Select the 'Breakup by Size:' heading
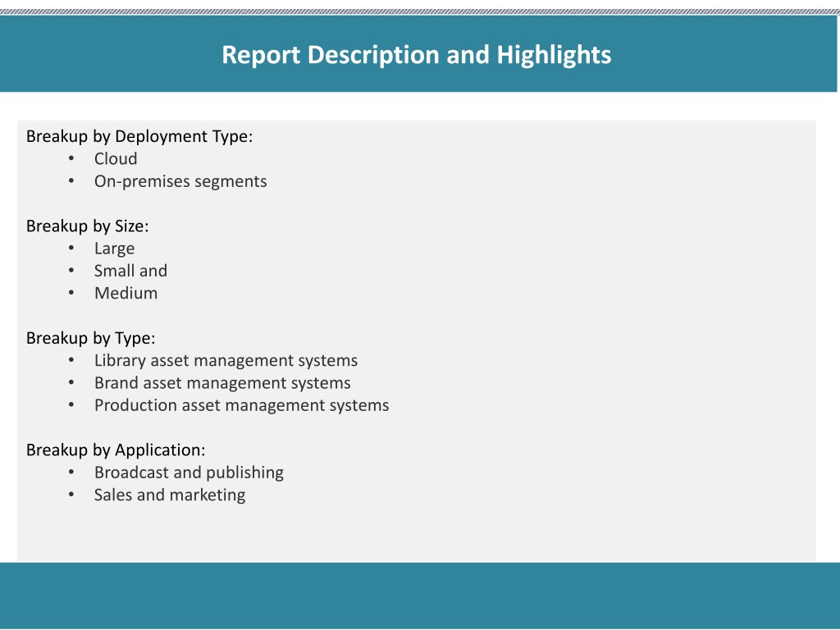This screenshot has width=840, height=630. pos(87,226)
